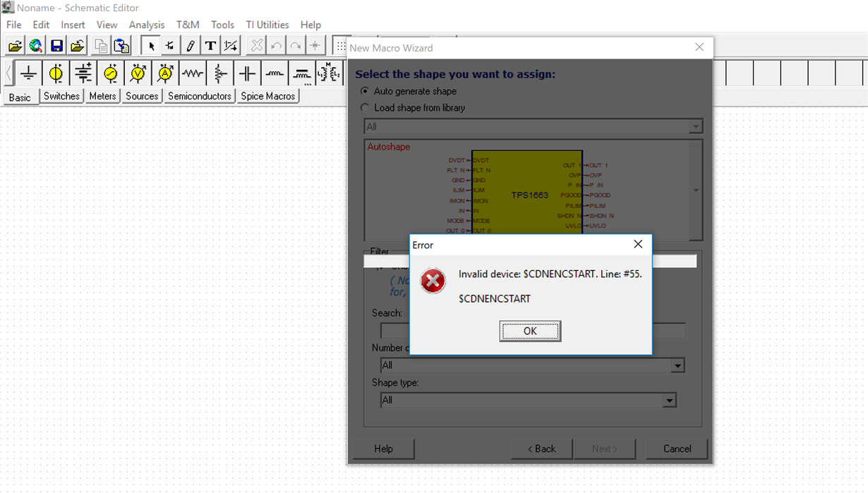Insert a Ground symbol

(28, 73)
